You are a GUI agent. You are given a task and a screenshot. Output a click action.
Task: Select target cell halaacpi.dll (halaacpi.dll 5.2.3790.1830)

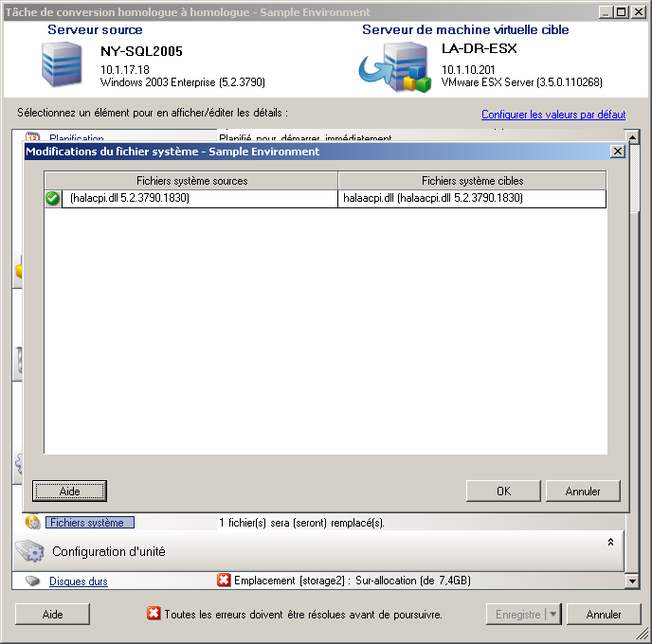pos(472,198)
